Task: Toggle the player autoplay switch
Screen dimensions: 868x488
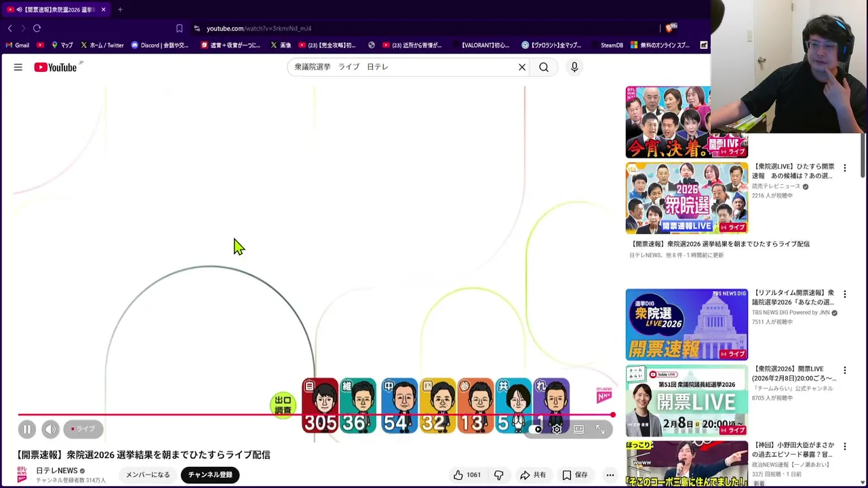Action: tap(538, 429)
